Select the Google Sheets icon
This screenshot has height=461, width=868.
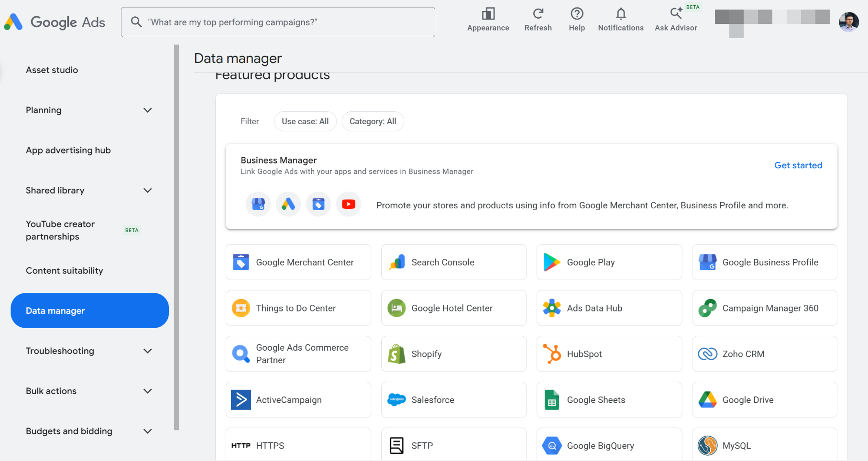pyautogui.click(x=552, y=400)
